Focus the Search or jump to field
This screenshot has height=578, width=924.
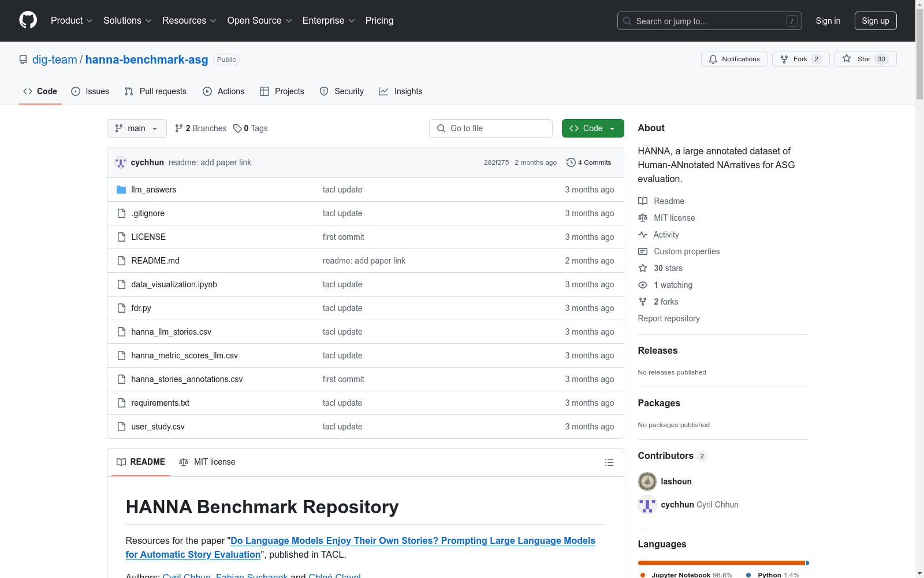pos(709,21)
